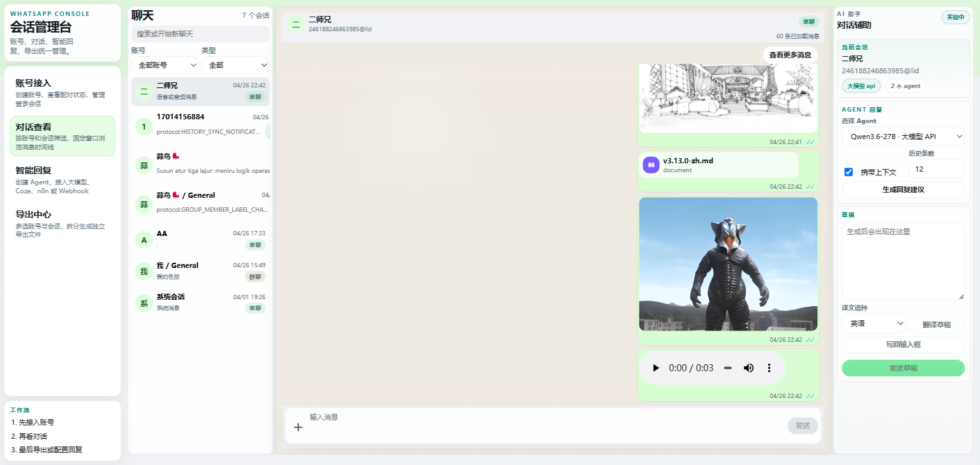Click the plus attachment icon

(298, 427)
